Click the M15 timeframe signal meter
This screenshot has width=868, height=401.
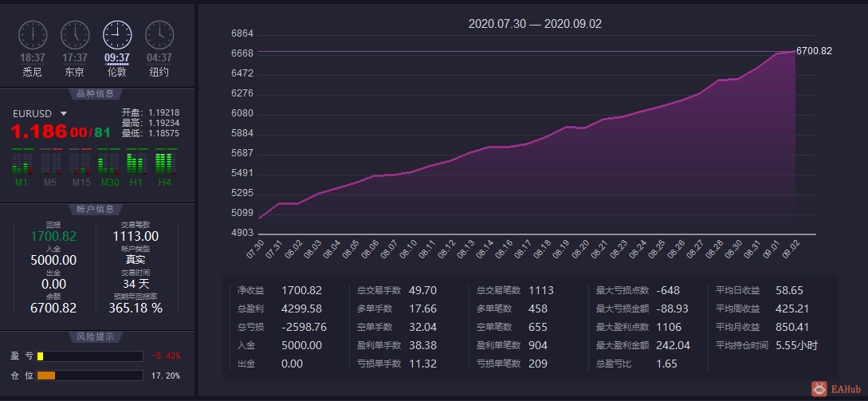81,163
